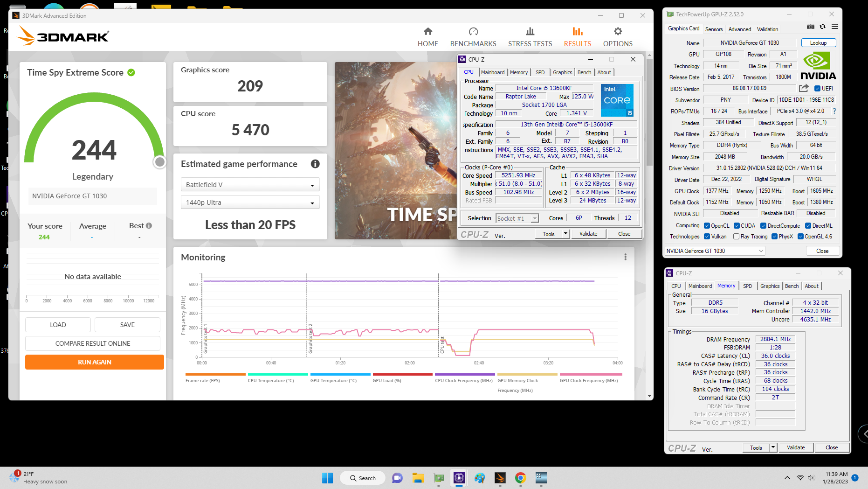
Task: Toggle Vulkan checkbox in GPU-Z
Action: [x=707, y=237]
